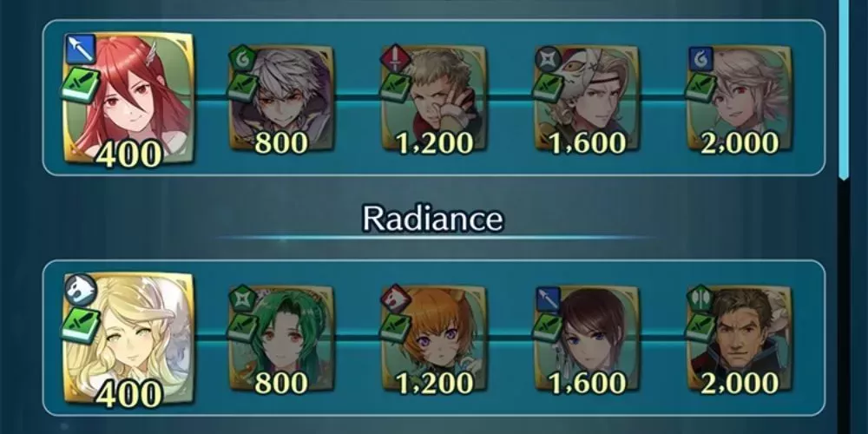
Task: Pick the brown-haired lance hero in the Radiance row
Action: [587, 339]
